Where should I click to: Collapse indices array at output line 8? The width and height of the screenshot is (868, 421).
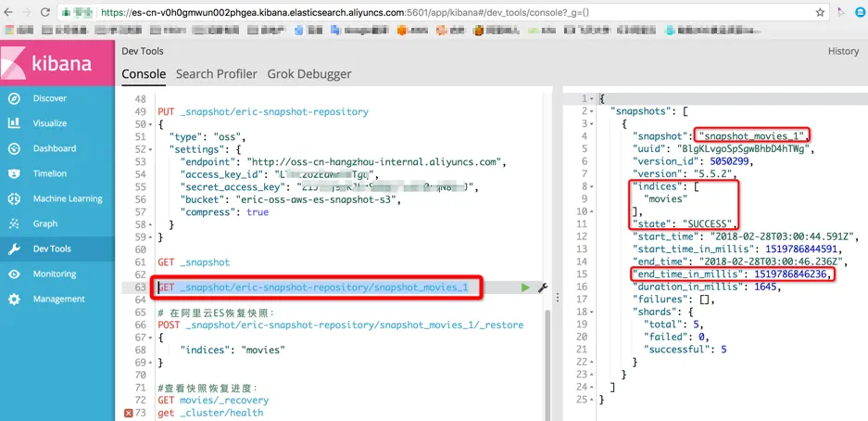coord(594,186)
